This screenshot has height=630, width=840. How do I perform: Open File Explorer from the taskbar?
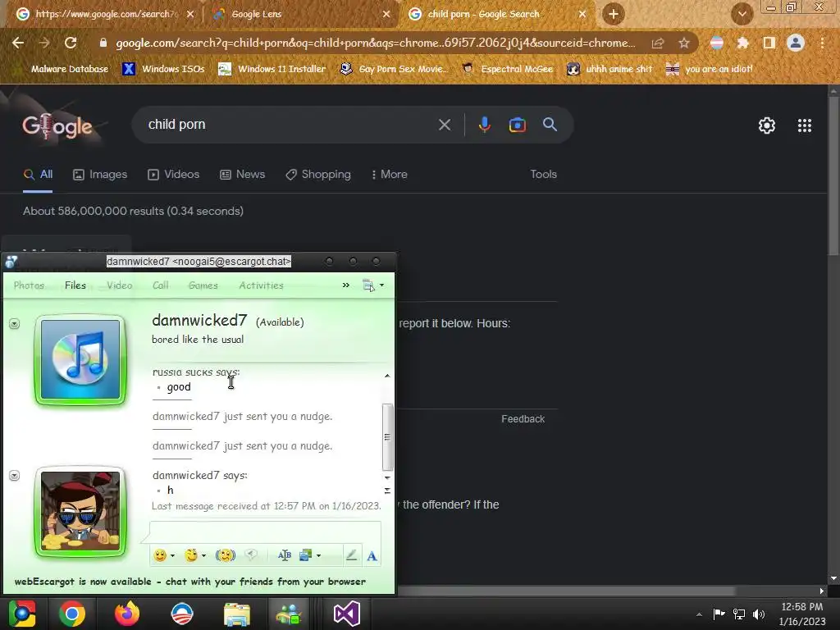tap(237, 614)
